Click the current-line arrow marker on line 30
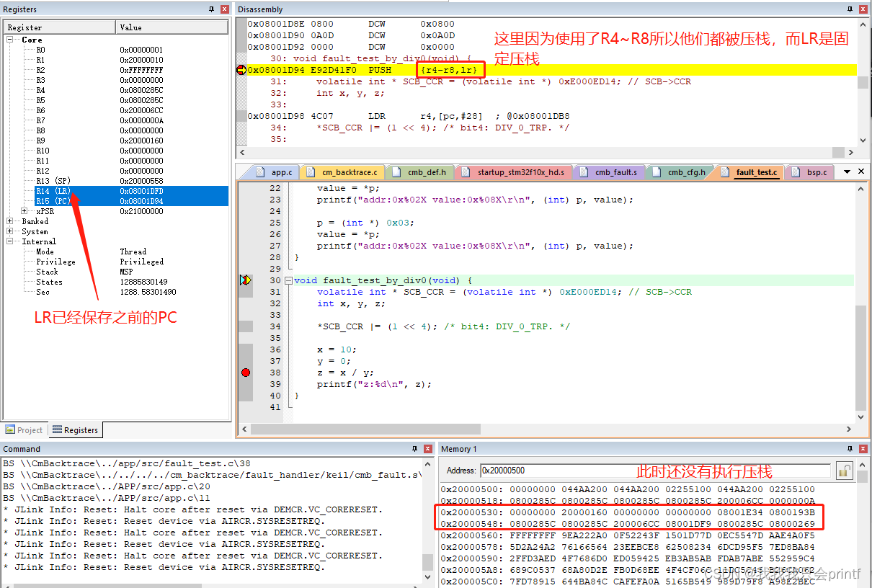Image resolution: width=872 pixels, height=588 pixels. 246,280
